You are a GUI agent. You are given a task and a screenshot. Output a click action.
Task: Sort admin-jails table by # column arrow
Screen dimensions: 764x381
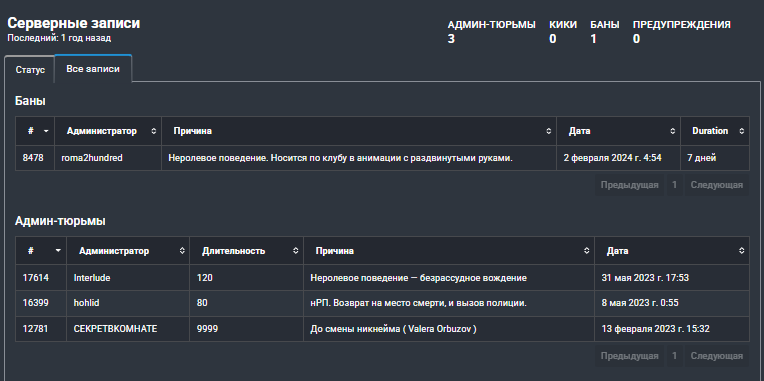58,251
